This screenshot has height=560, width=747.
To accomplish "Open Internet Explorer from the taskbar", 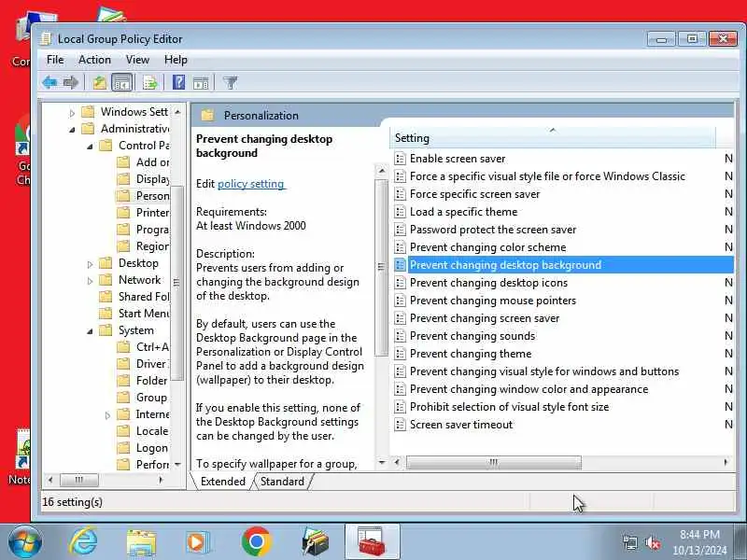I will 83,542.
